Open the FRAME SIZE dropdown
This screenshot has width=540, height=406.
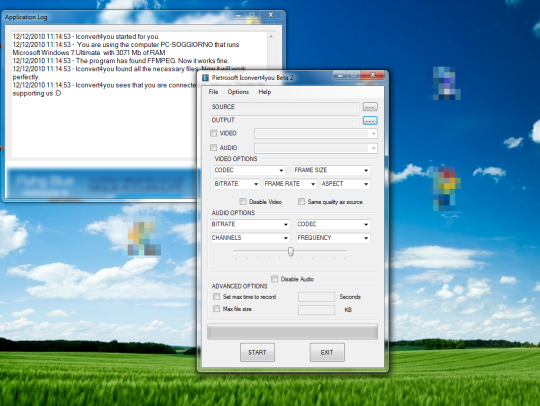click(x=332, y=170)
